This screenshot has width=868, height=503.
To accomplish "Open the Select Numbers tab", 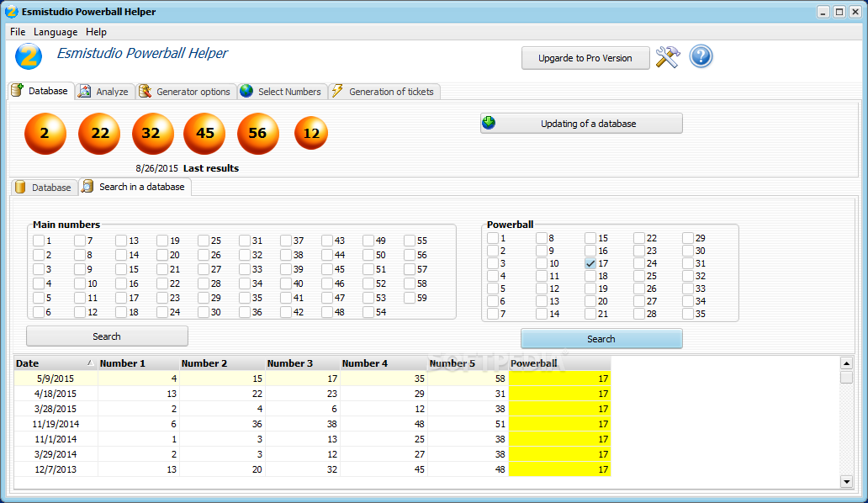I will [x=283, y=92].
